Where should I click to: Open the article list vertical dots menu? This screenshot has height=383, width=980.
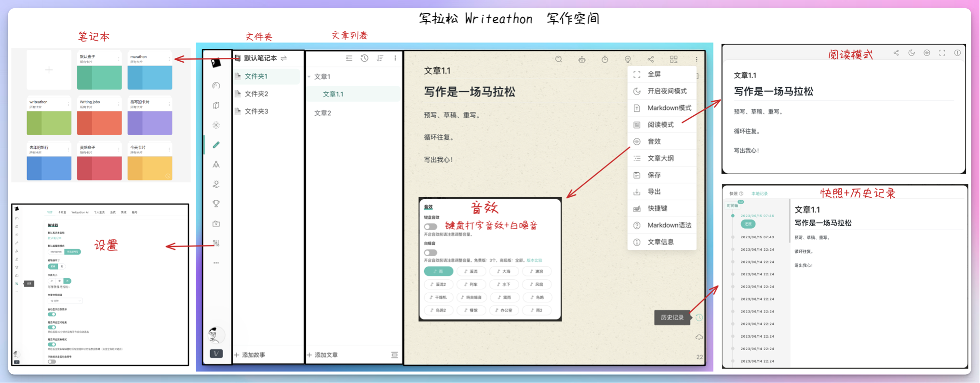[395, 58]
